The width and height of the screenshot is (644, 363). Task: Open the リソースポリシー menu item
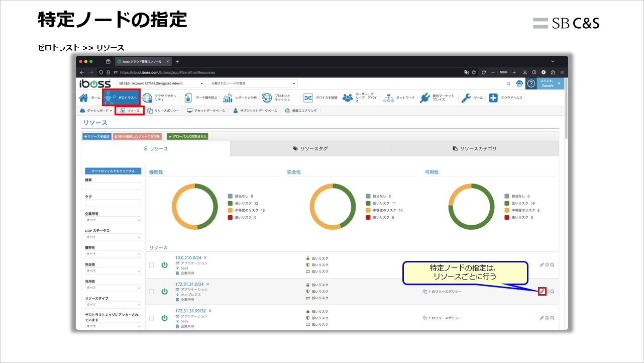point(163,110)
